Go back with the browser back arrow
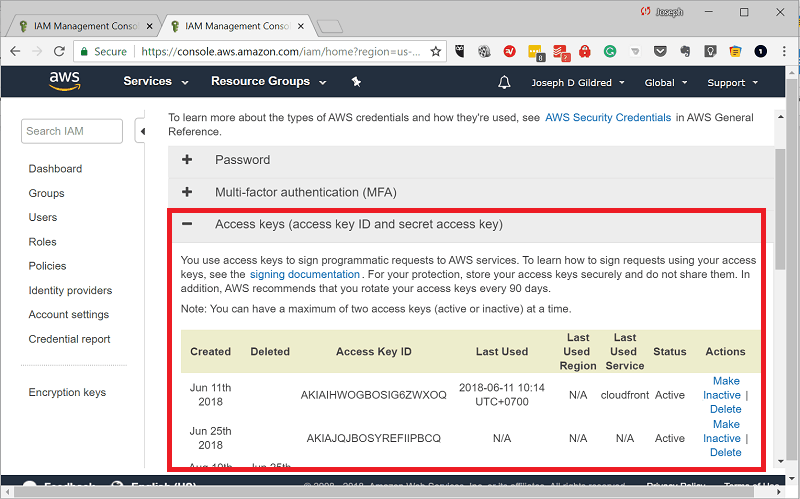This screenshot has width=800, height=499. pos(15,51)
